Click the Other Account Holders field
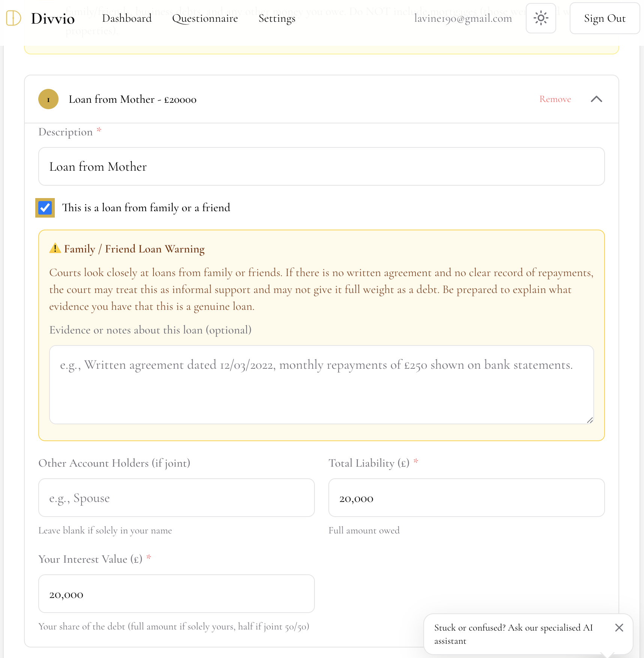Image resolution: width=644 pixels, height=658 pixels. pos(176,498)
